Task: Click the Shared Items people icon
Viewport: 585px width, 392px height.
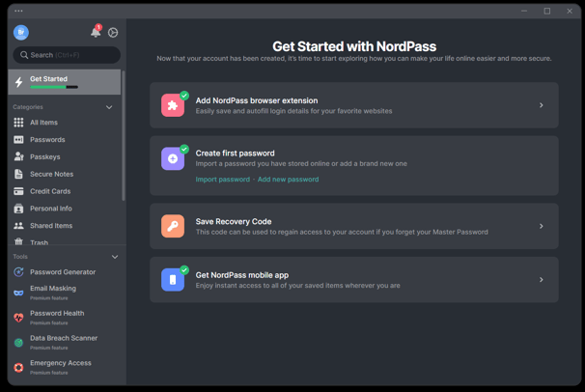Action: tap(18, 226)
